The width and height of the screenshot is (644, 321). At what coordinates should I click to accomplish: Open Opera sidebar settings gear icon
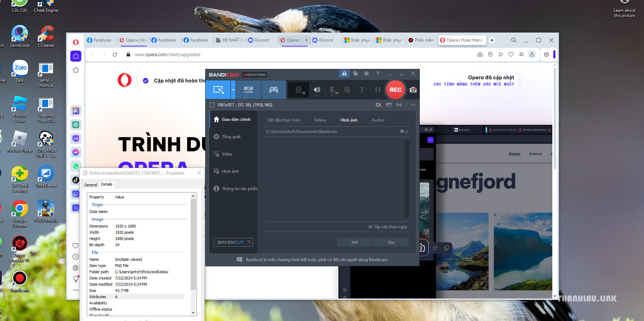(x=75, y=268)
